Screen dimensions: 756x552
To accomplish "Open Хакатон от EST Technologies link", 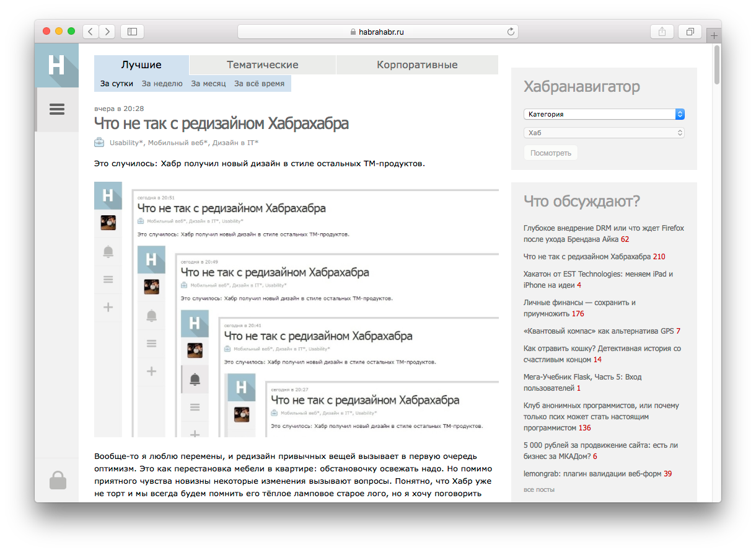I will click(x=598, y=279).
